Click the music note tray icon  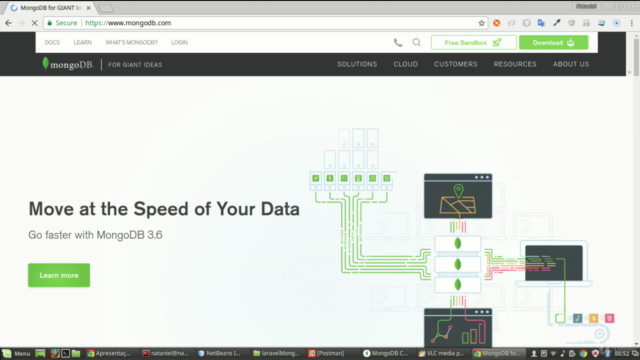[562, 353]
